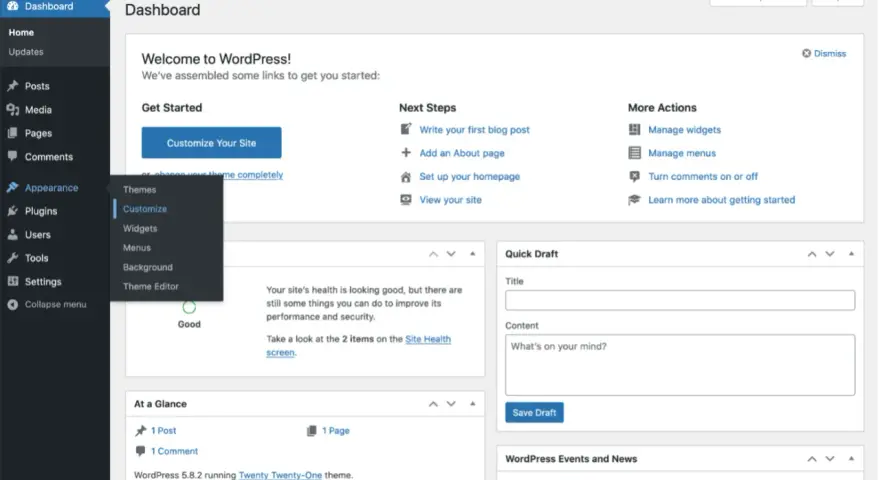The height and width of the screenshot is (480, 880).
Task: Click the Customize Your Site button
Action: pos(211,143)
